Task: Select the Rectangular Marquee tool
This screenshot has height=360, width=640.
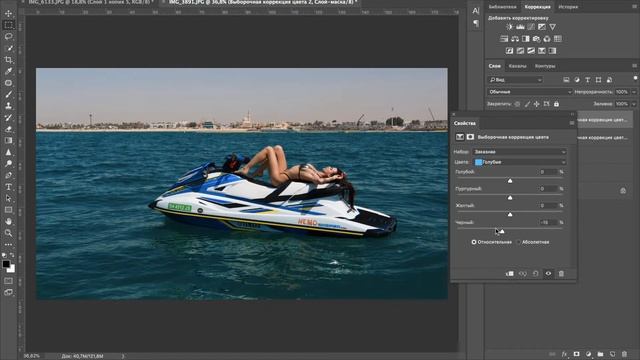Action: (x=8, y=25)
